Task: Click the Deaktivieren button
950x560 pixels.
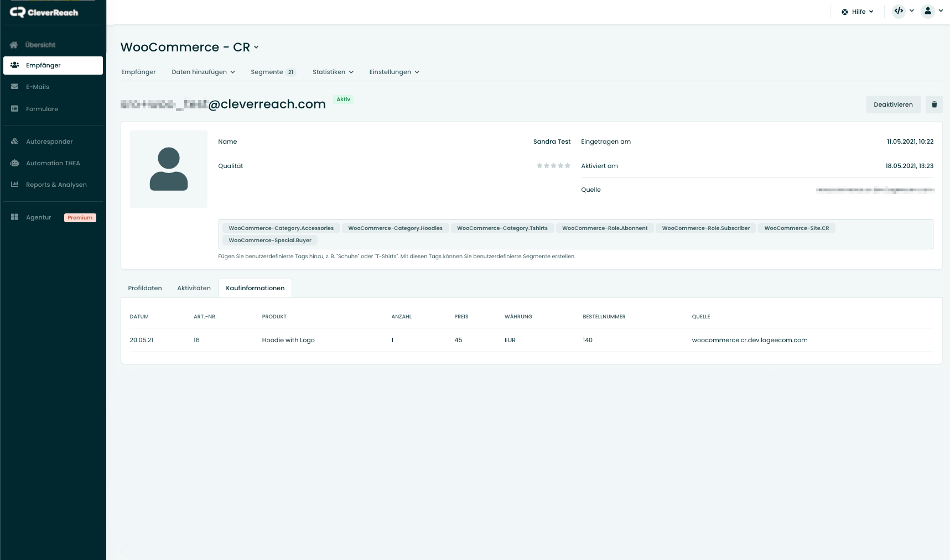Action: (893, 104)
